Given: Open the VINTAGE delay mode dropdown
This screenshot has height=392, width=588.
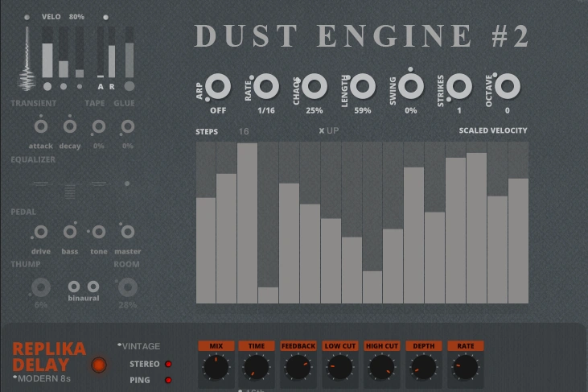Looking at the screenshot, I should [x=138, y=346].
